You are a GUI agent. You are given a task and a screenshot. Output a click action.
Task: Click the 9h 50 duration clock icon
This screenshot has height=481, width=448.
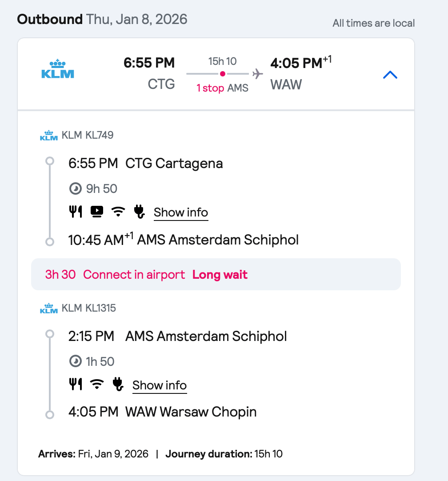(x=76, y=189)
